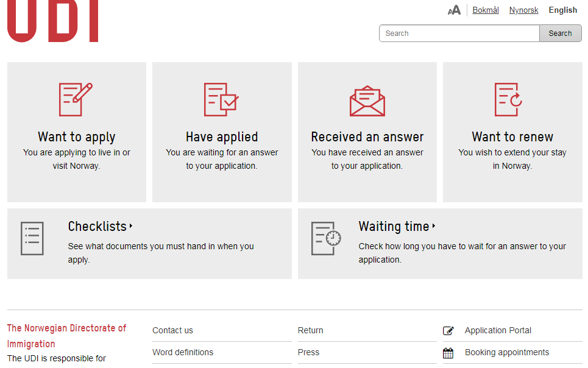Click the Want to renew refresh-document icon
This screenshot has height=368, width=588.
(x=509, y=99)
